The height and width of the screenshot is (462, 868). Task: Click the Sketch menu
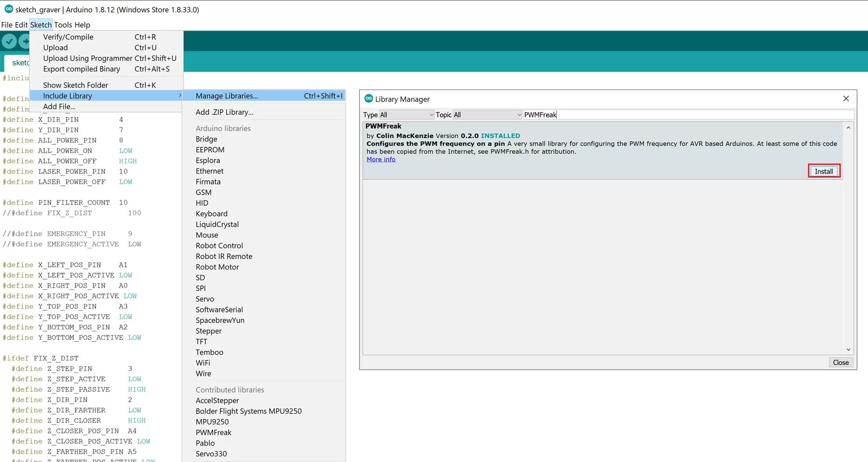[x=41, y=25]
